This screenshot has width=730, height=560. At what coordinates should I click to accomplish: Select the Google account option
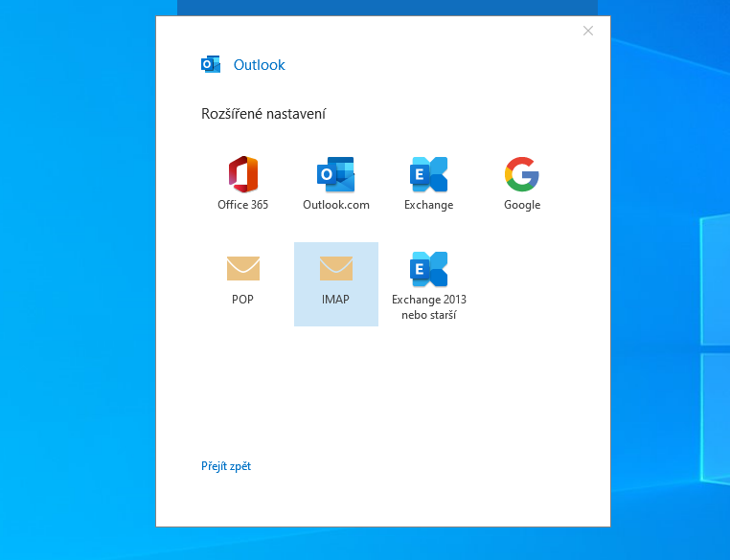click(522, 184)
